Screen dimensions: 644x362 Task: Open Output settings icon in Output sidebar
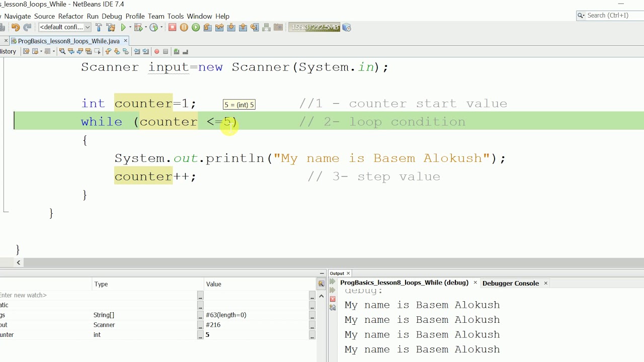(333, 307)
